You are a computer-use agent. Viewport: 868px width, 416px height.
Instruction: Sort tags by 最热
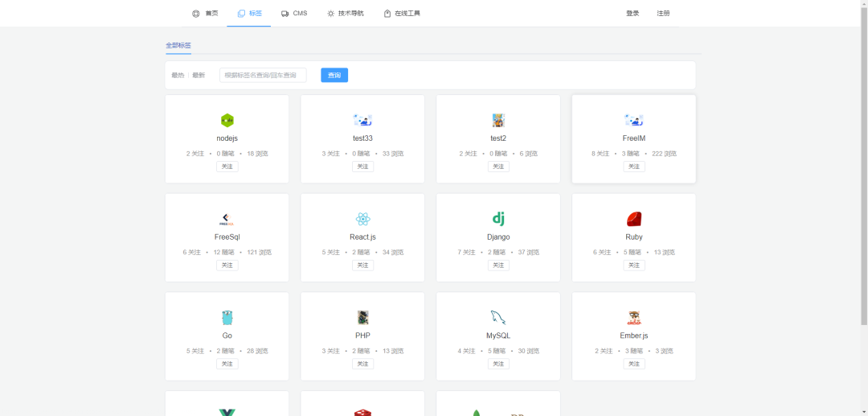(178, 76)
